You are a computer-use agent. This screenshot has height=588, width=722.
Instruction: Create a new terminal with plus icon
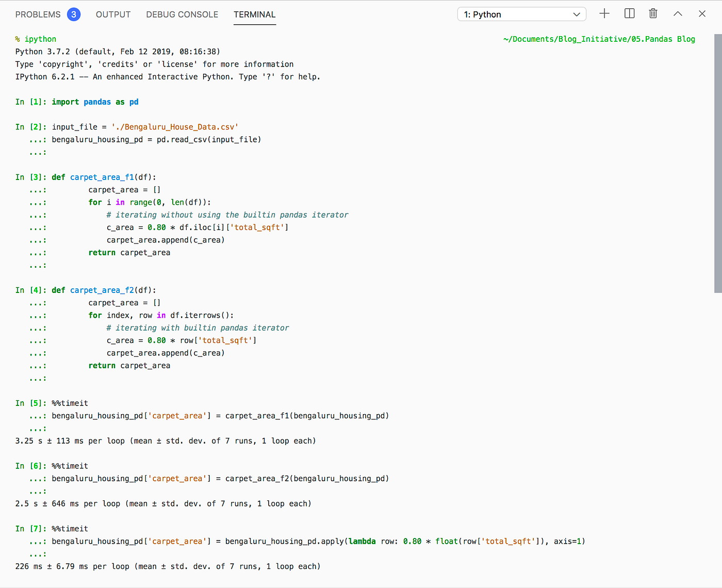604,14
